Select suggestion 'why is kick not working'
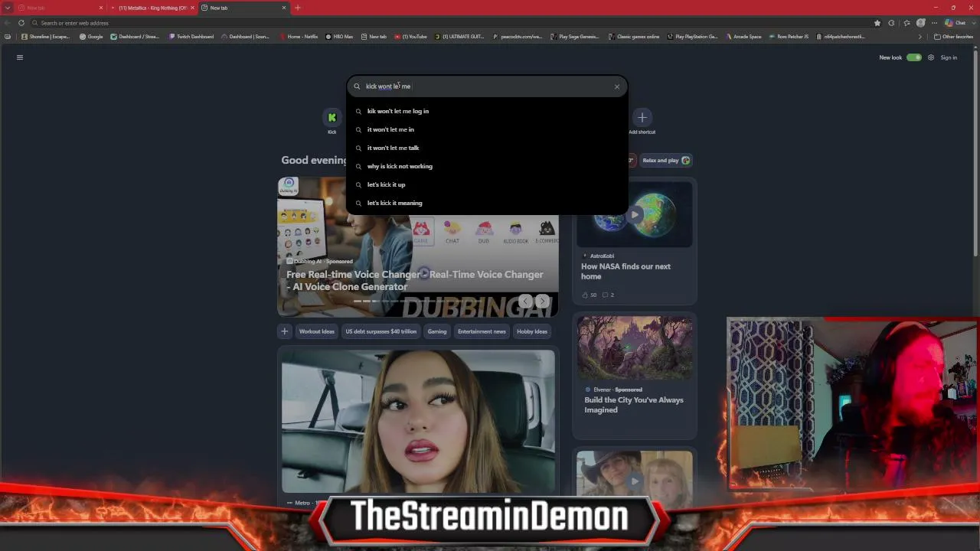 [487, 166]
